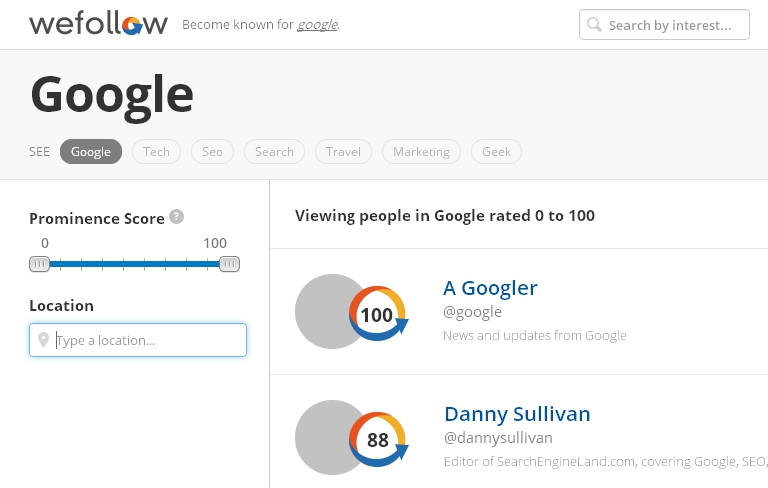Image resolution: width=768 pixels, height=488 pixels.
Task: Click the minimum prominence slider handle
Action: pos(40,264)
